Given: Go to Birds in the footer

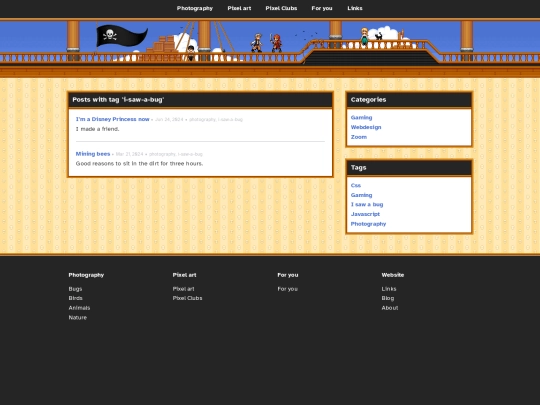Looking at the screenshot, I should 75,298.
